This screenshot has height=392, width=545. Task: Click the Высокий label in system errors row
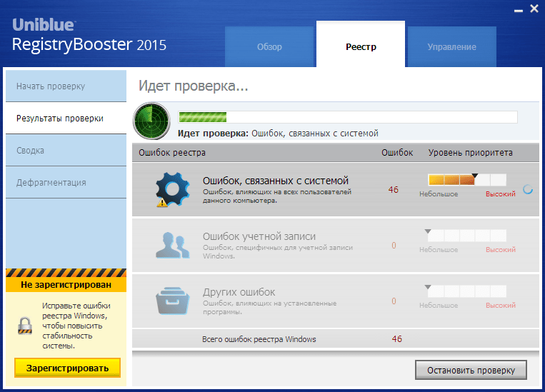(501, 194)
